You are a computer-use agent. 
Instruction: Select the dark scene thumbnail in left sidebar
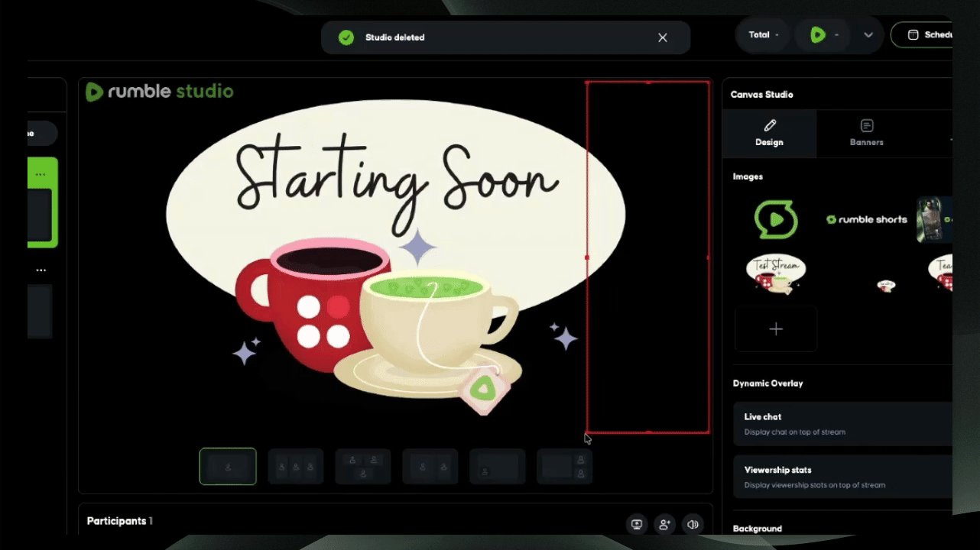[40, 311]
